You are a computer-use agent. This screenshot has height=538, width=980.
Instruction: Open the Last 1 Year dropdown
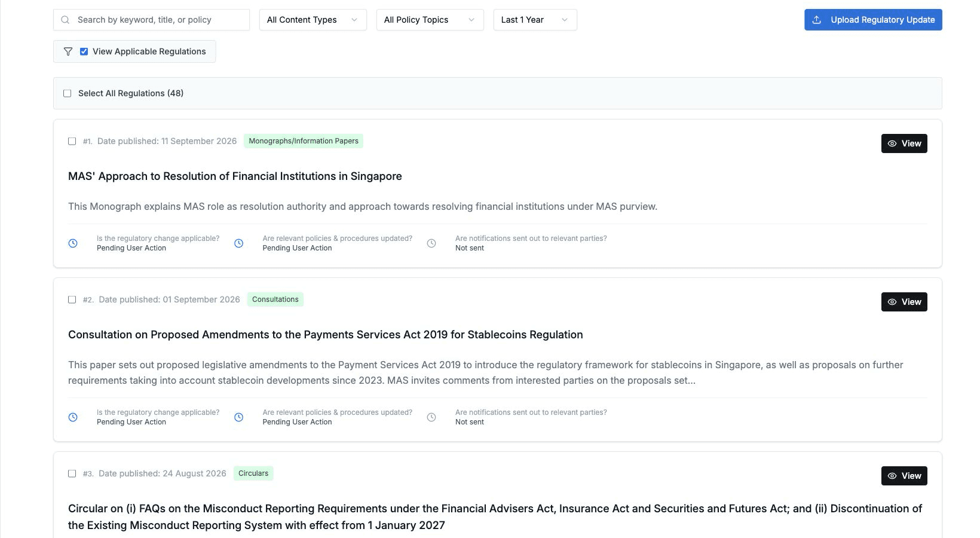(x=535, y=20)
